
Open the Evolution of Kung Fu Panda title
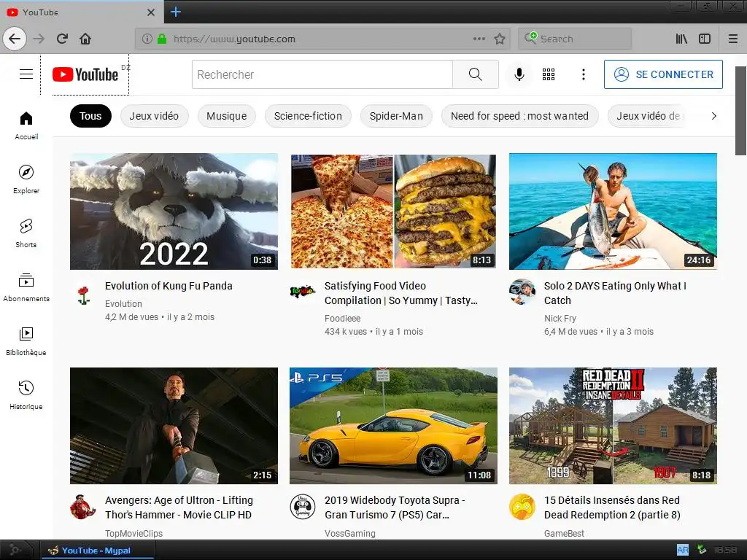click(x=169, y=286)
